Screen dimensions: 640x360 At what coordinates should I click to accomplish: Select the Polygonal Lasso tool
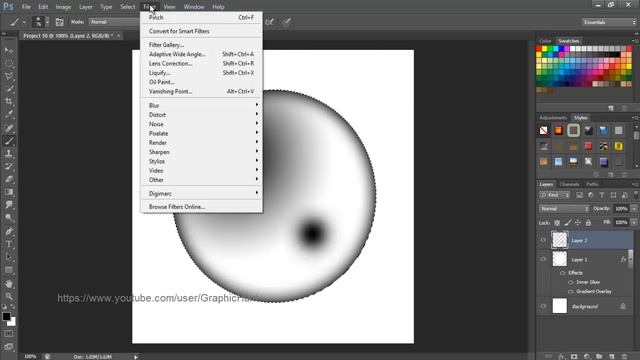click(9, 76)
